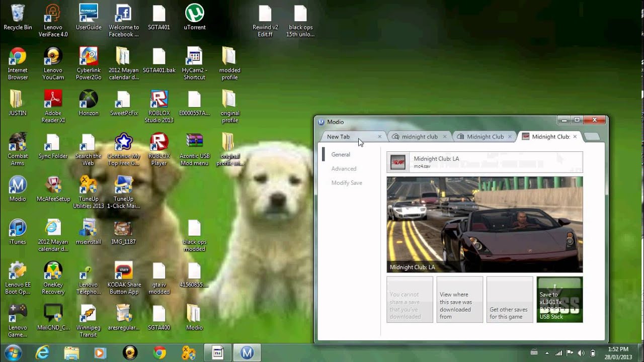The width and height of the screenshot is (644, 362).
Task: Click the Modio taskbar button
Action: 247,353
